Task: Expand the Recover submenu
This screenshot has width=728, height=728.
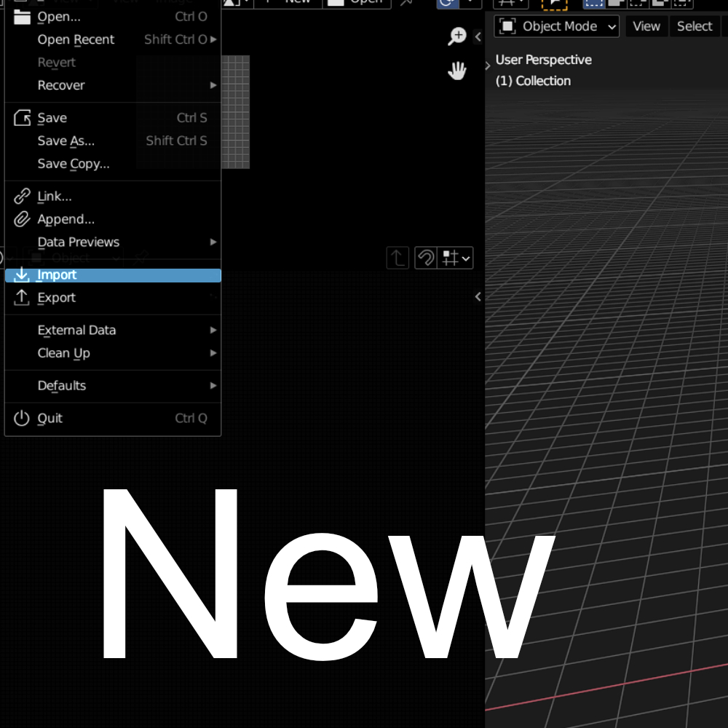Action: [x=113, y=85]
